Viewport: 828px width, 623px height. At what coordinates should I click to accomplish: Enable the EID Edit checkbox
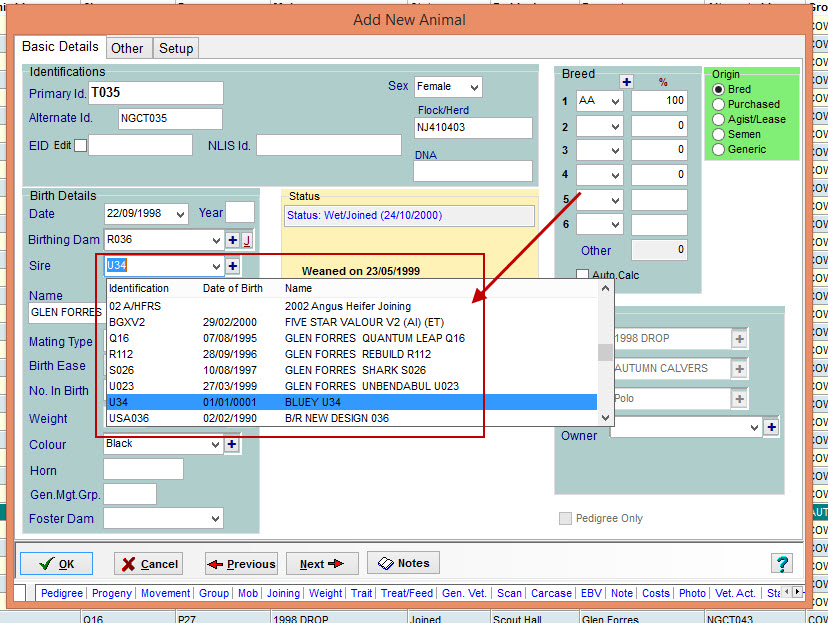(x=80, y=145)
